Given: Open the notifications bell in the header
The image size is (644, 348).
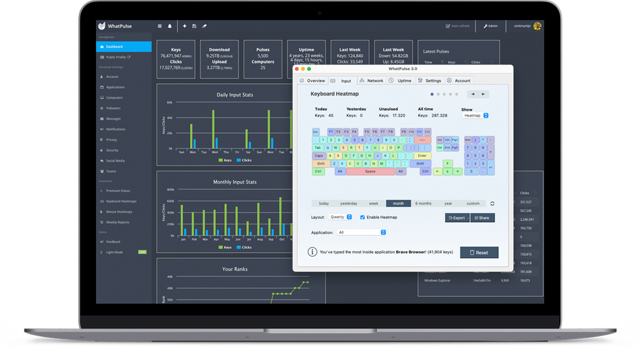Looking at the screenshot, I should [x=169, y=26].
